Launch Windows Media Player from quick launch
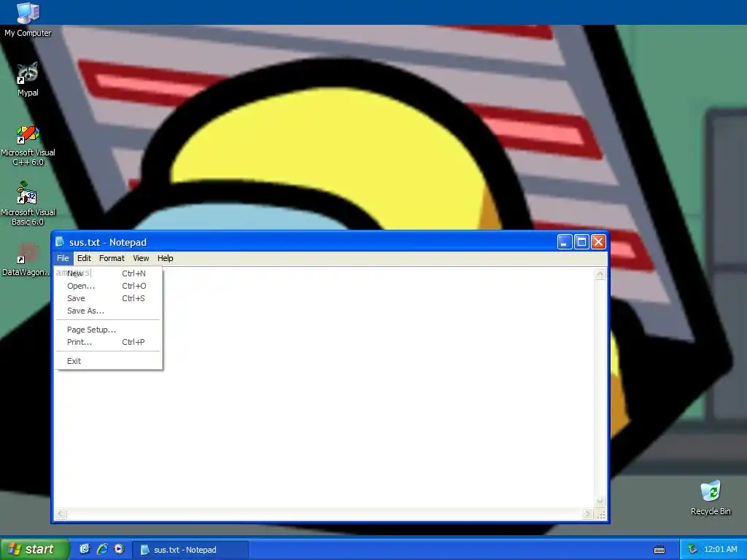 119,549
